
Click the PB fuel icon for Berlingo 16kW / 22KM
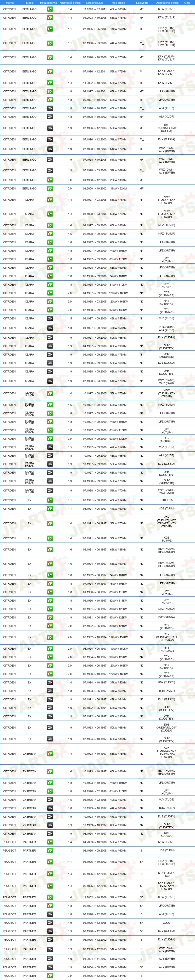50,189
